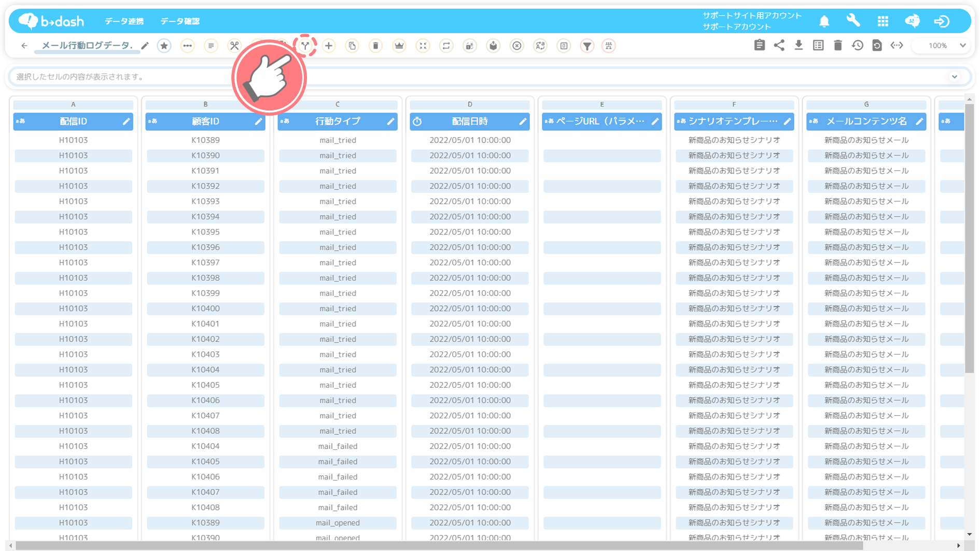Rename the file with pencil icon beside title

(x=145, y=46)
